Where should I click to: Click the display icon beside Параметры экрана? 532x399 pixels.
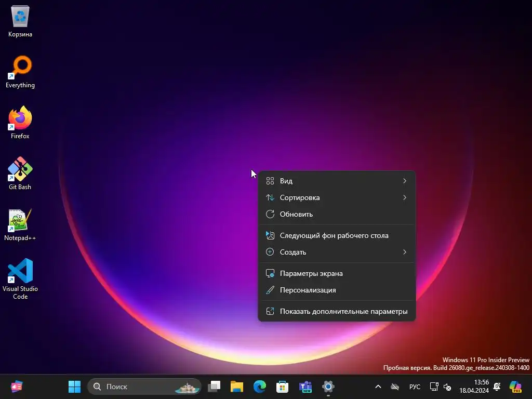pyautogui.click(x=270, y=273)
